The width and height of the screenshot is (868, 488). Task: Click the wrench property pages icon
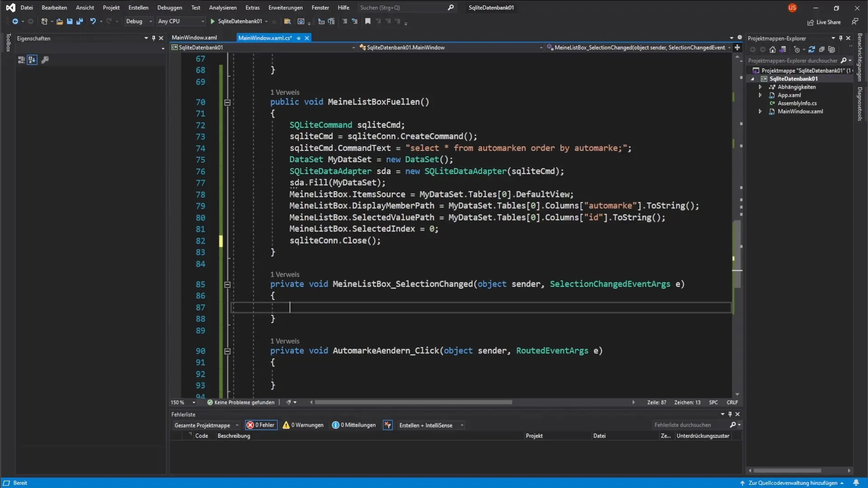click(45, 60)
